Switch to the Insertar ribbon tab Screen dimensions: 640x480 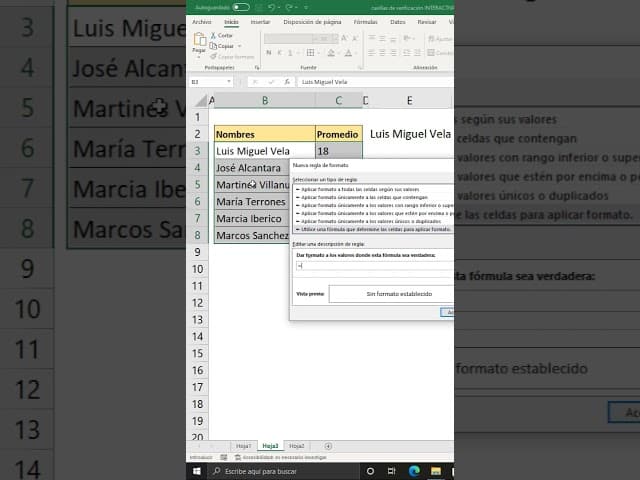[x=260, y=22]
